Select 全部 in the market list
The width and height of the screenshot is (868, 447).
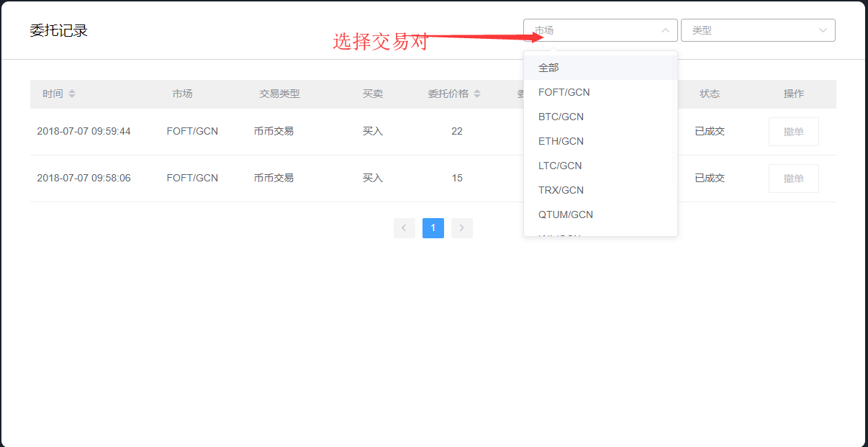(x=548, y=68)
